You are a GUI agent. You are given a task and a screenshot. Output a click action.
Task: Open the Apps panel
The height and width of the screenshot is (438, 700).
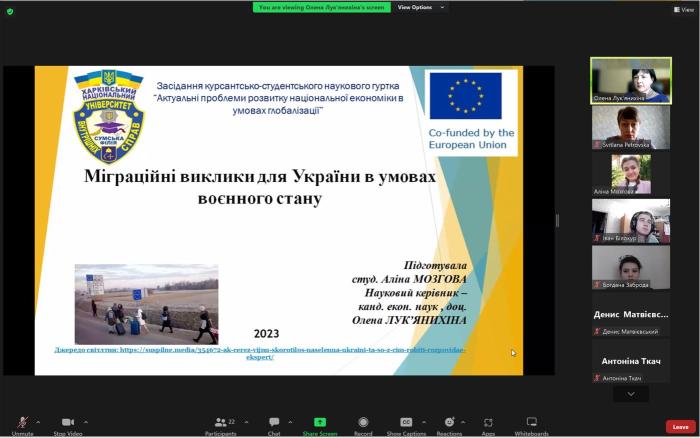tap(488, 424)
